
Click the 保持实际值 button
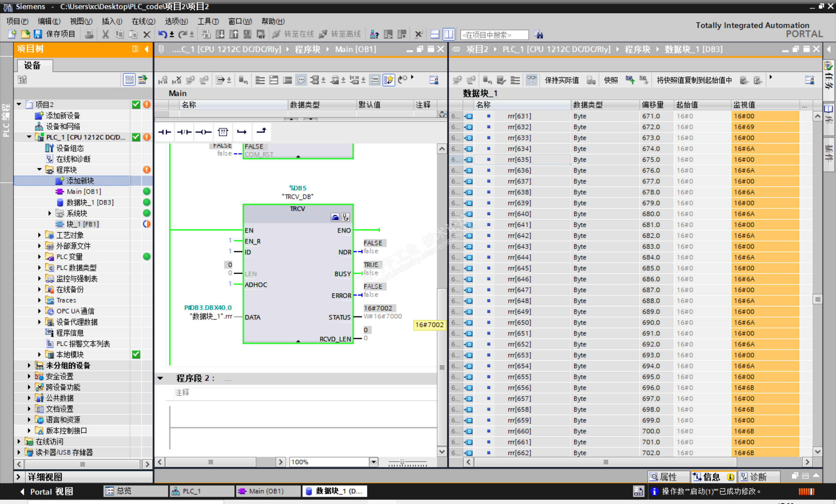561,80
